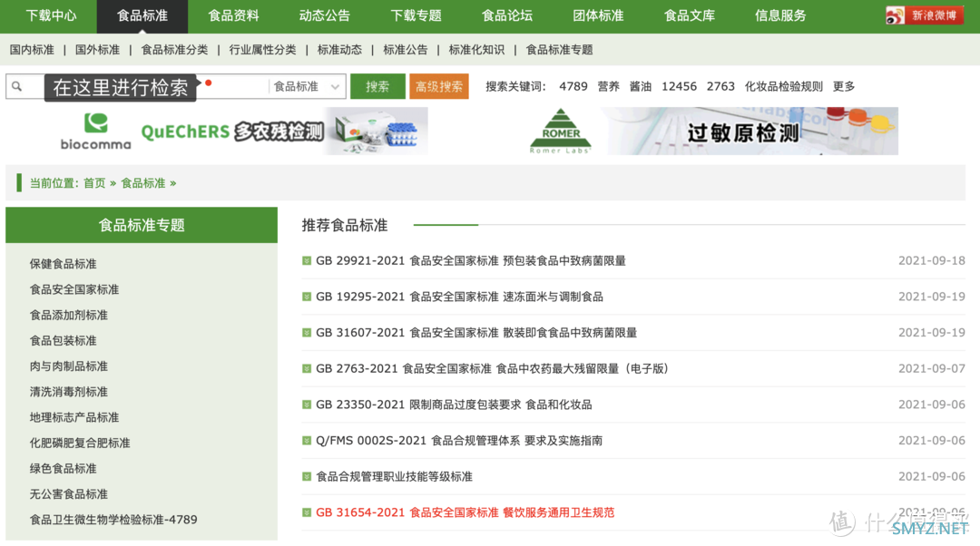This screenshot has width=980, height=546.
Task: Open 标准化知识 link
Action: [x=476, y=50]
